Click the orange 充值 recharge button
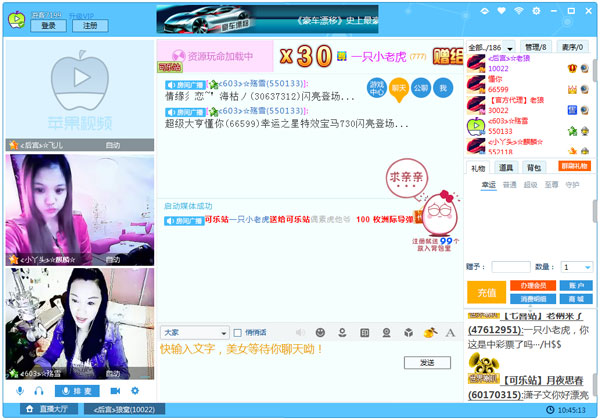The width and height of the screenshot is (600, 420). click(x=486, y=292)
